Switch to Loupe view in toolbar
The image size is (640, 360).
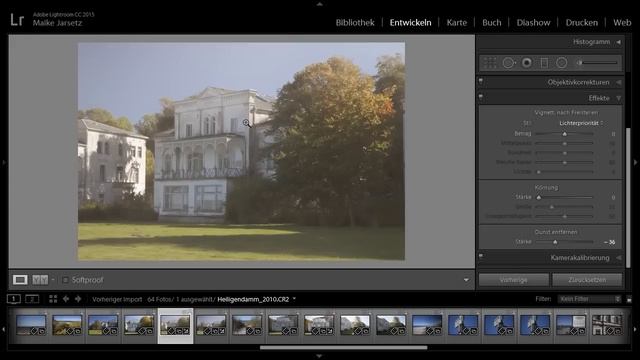click(x=20, y=280)
